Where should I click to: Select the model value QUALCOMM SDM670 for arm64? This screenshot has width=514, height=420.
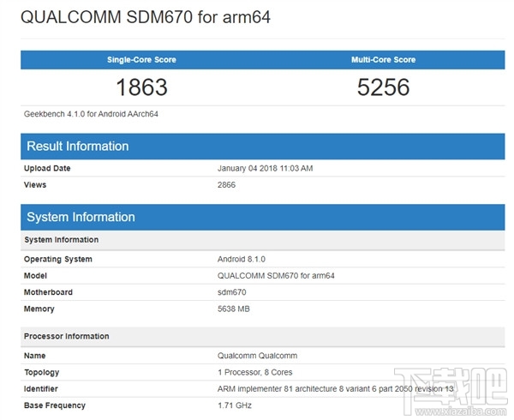[x=276, y=276]
